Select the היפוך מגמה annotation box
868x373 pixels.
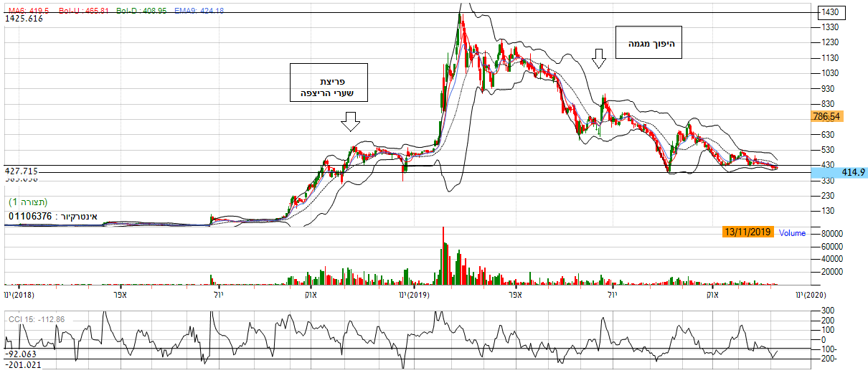(x=649, y=43)
